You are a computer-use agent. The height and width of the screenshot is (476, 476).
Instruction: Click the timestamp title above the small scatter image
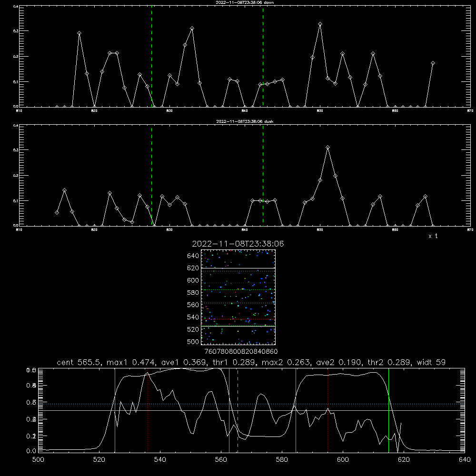[x=238, y=244]
